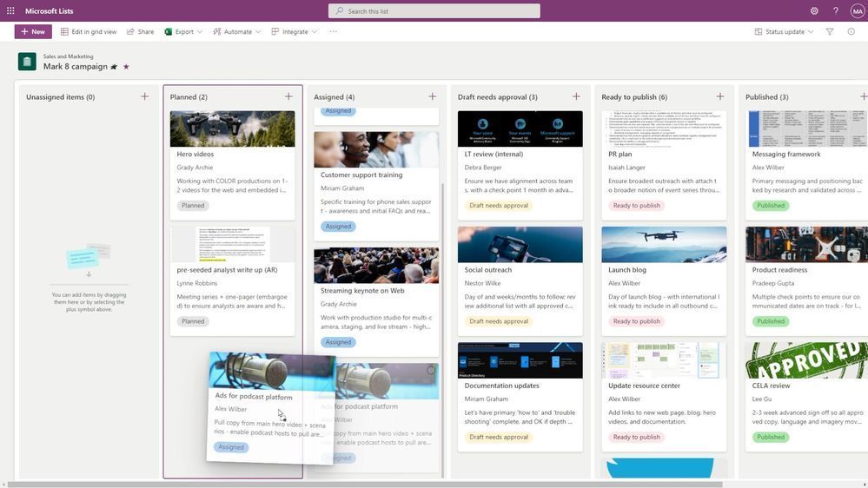Open the MA account avatar

tap(857, 10)
